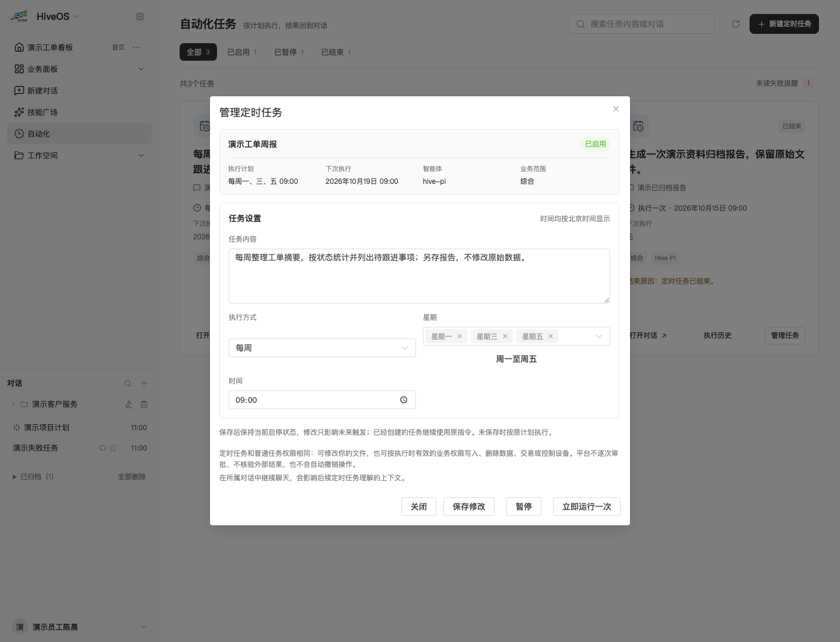The height and width of the screenshot is (642, 840).
Task: Click the alarm icon on 演示失败任务
Action: 113,448
